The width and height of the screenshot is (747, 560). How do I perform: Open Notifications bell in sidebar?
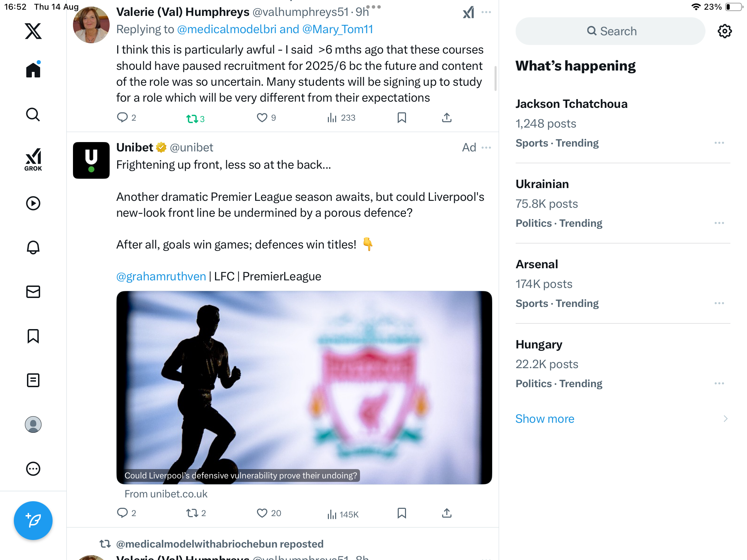click(x=33, y=248)
